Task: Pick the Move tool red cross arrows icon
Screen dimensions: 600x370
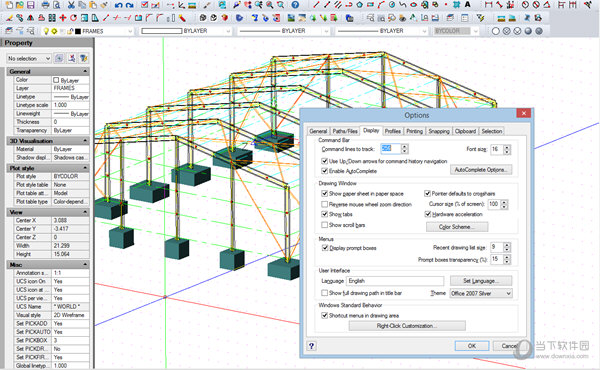Action: (63, 18)
